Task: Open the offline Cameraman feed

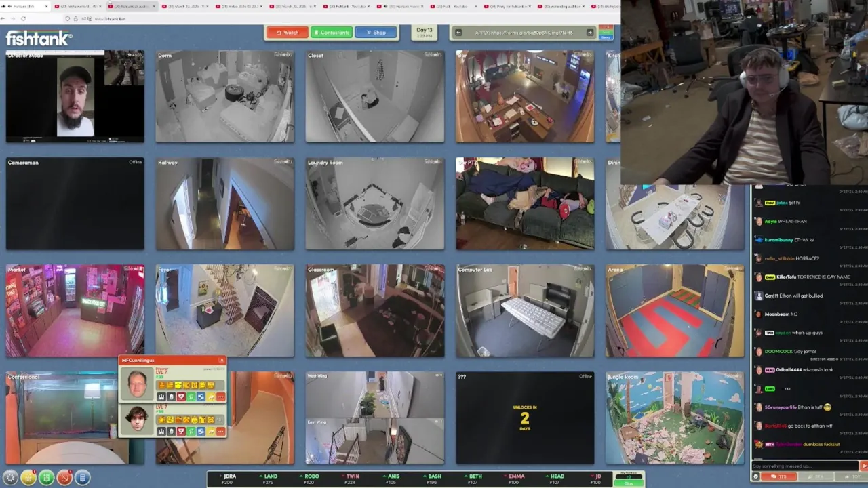Action: coord(75,203)
